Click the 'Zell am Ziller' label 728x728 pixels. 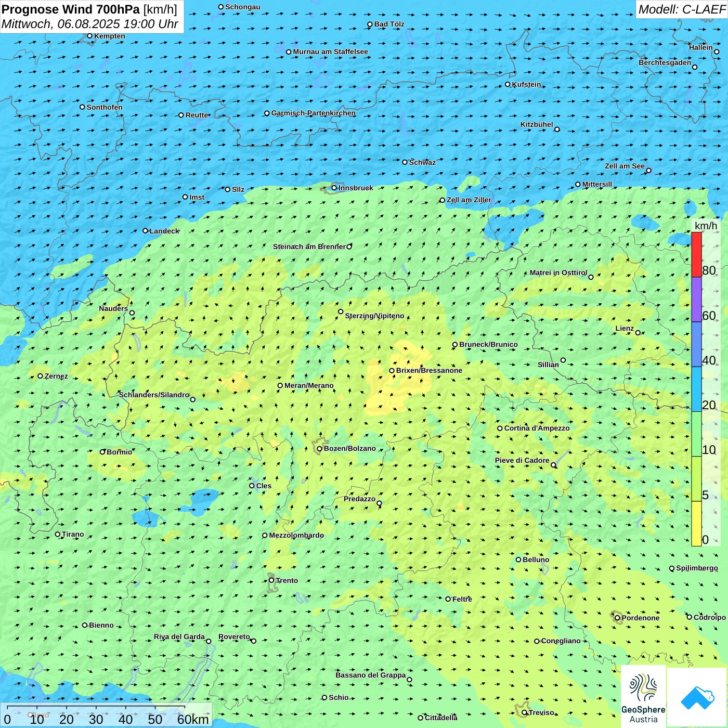tap(469, 200)
